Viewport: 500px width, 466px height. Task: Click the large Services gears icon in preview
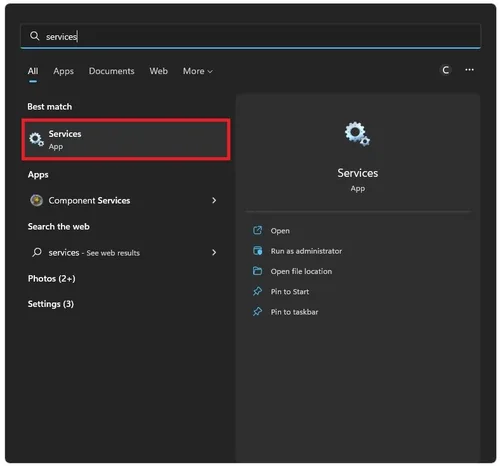357,134
